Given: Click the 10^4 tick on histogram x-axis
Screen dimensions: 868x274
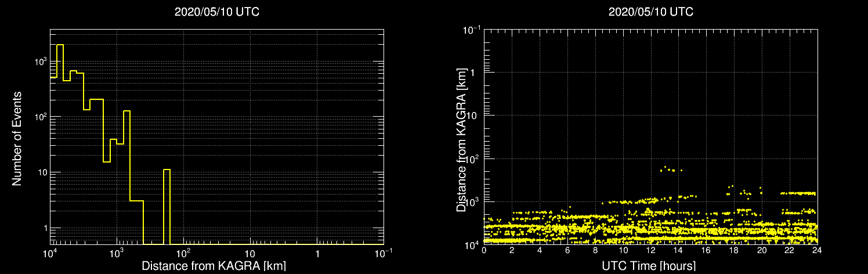Looking at the screenshot, I should (50, 253).
